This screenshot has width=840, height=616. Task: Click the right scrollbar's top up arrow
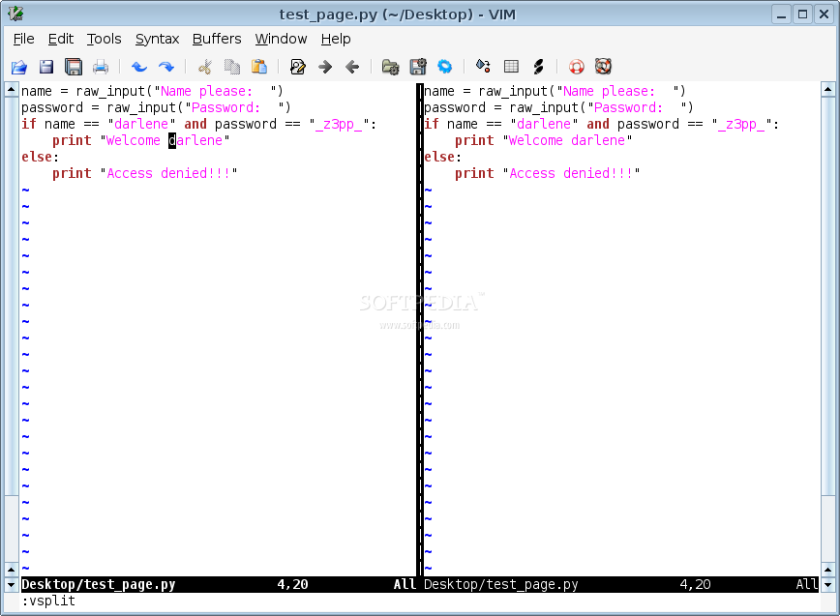[x=827, y=89]
